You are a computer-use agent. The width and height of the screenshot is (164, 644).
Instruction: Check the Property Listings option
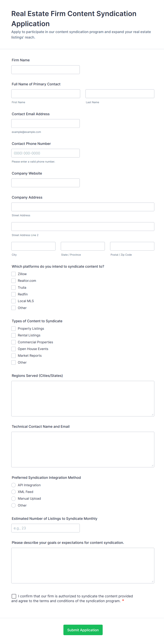[x=13, y=328]
